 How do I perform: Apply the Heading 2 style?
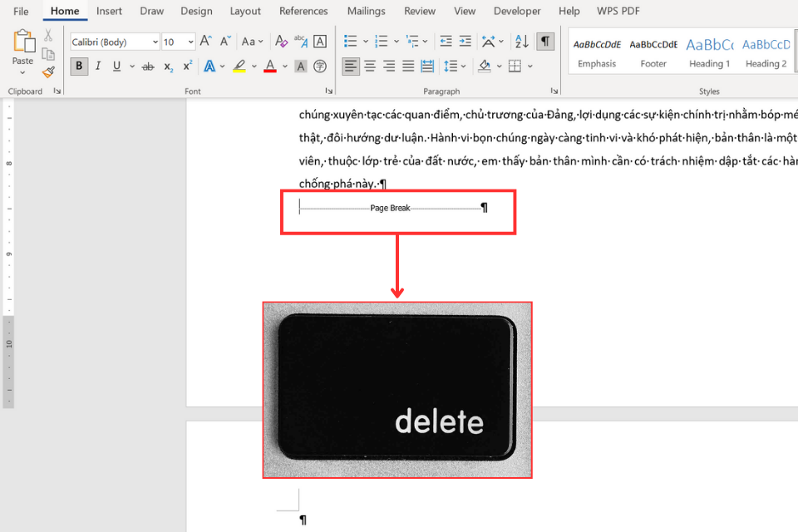766,52
